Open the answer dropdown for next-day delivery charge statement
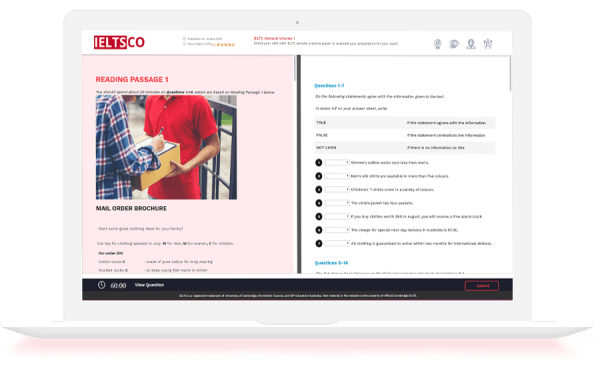This screenshot has height=373, width=600. coord(337,230)
